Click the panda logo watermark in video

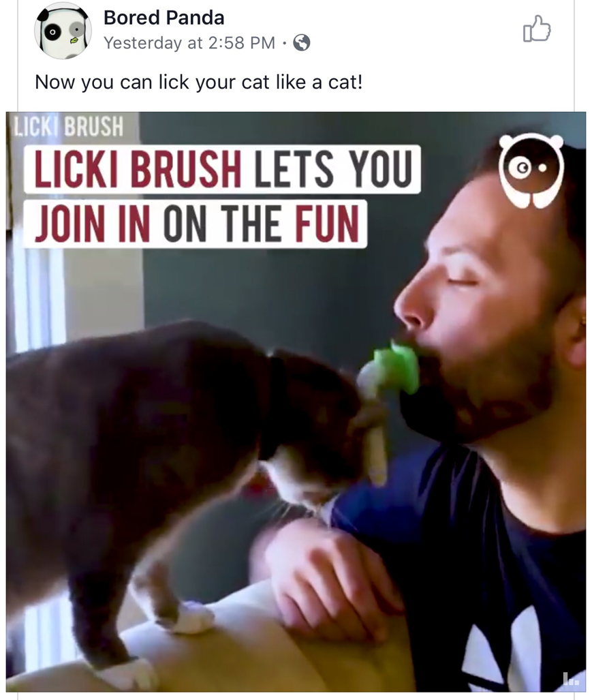point(531,170)
